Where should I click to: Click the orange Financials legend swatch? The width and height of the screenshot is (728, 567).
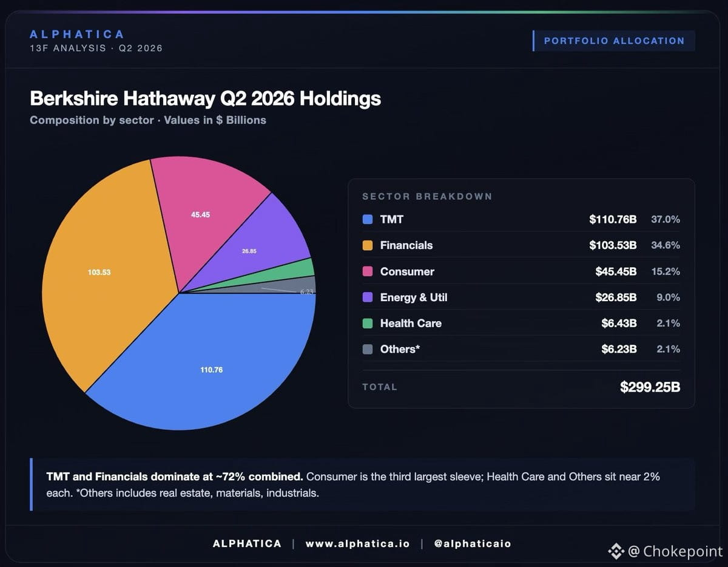pyautogui.click(x=368, y=246)
